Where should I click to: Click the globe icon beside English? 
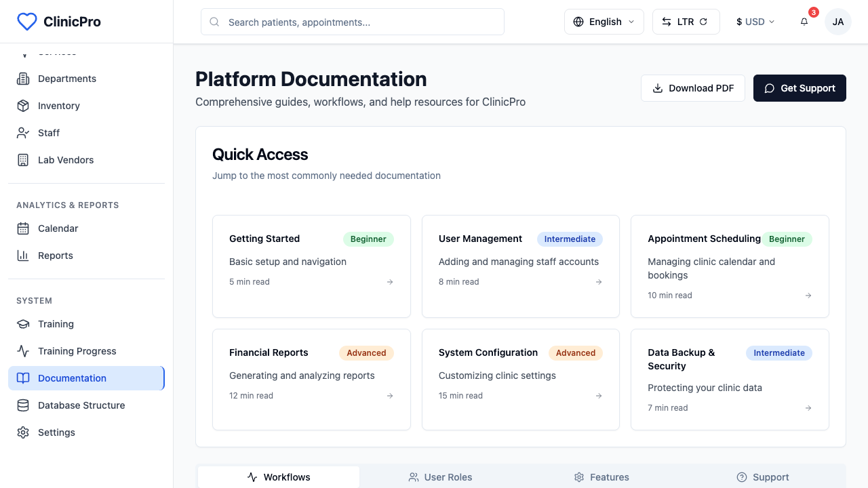[x=578, y=22]
